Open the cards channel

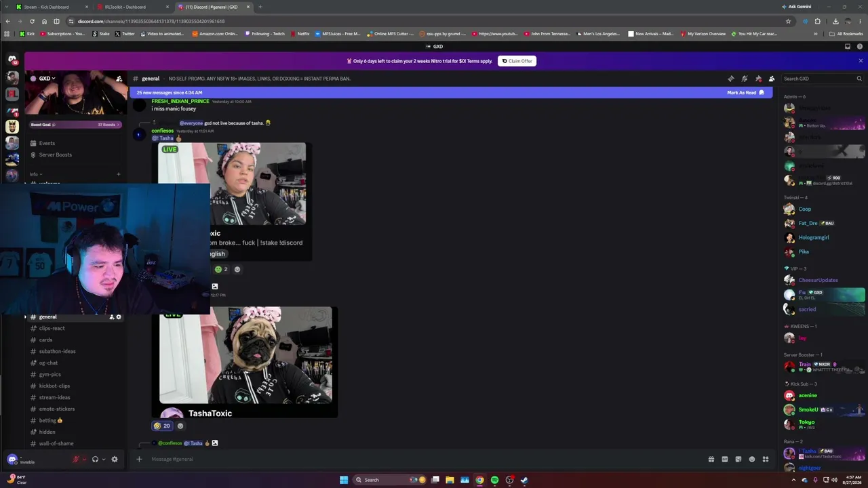pyautogui.click(x=45, y=340)
